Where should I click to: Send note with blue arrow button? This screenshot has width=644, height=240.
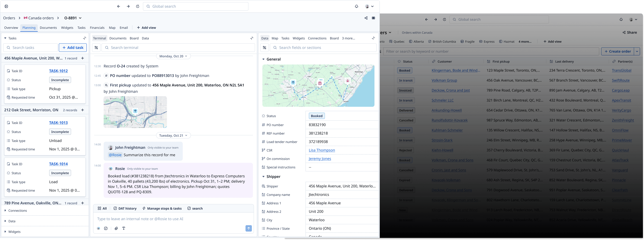click(249, 228)
